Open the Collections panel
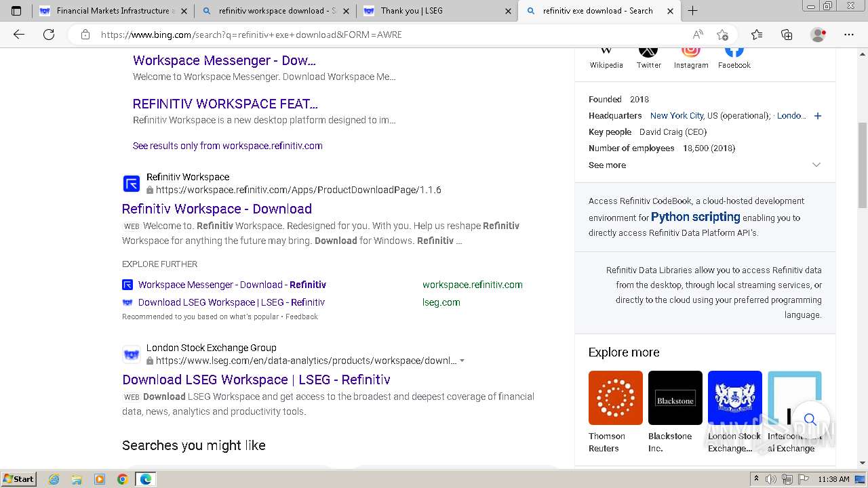Viewport: 868px width, 488px height. 787,35
